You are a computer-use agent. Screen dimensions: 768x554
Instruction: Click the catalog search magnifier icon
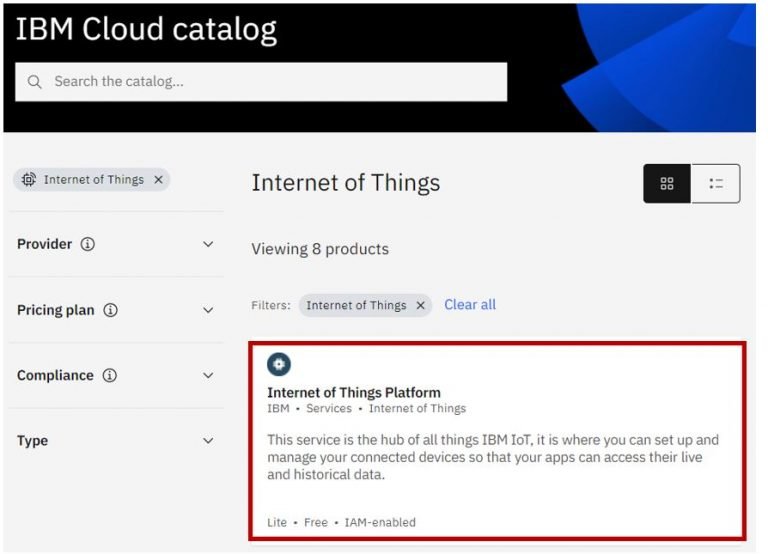coord(34,82)
